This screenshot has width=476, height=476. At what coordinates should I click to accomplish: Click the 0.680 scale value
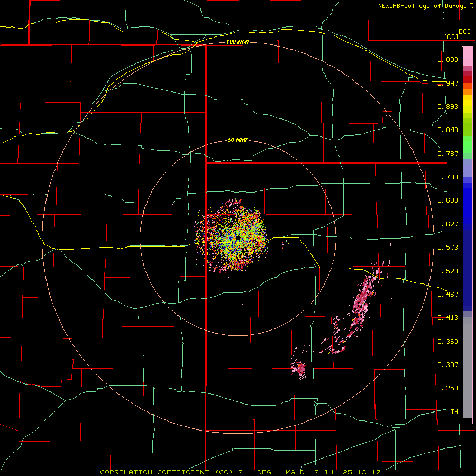coord(448,200)
